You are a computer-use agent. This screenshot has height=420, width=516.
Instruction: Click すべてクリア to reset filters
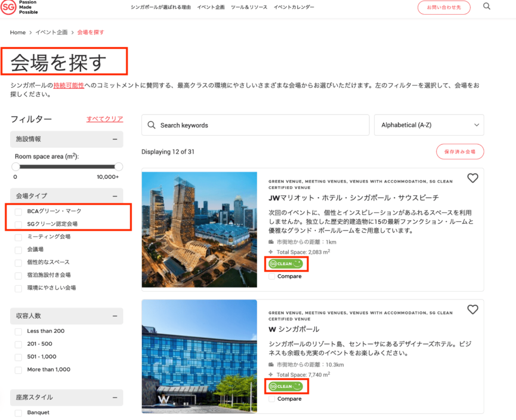coord(105,119)
